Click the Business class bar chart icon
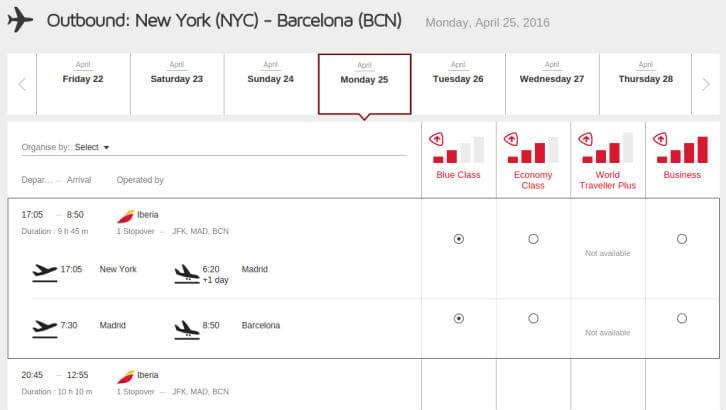Screen dimensions: 726x410 [x=682, y=149]
